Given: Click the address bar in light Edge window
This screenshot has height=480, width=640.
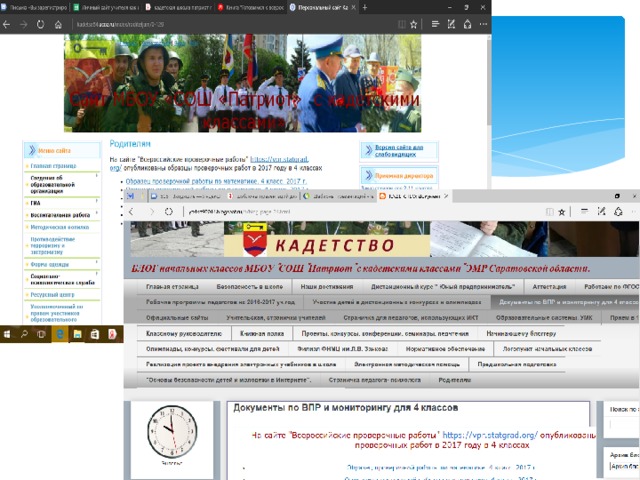Looking at the screenshot, I should [363, 211].
